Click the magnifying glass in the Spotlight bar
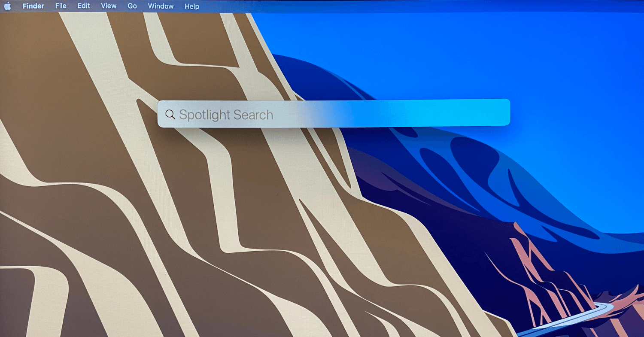The height and width of the screenshot is (337, 644). pyautogui.click(x=170, y=114)
